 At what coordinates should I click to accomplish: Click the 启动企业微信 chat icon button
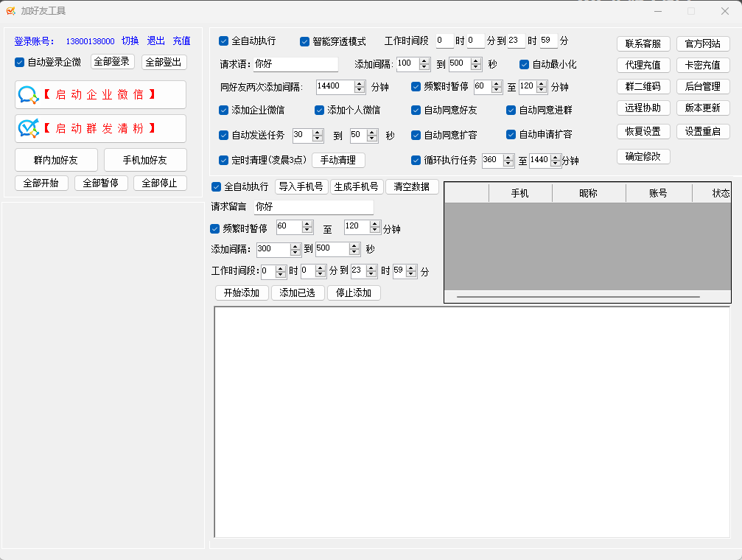pos(28,95)
